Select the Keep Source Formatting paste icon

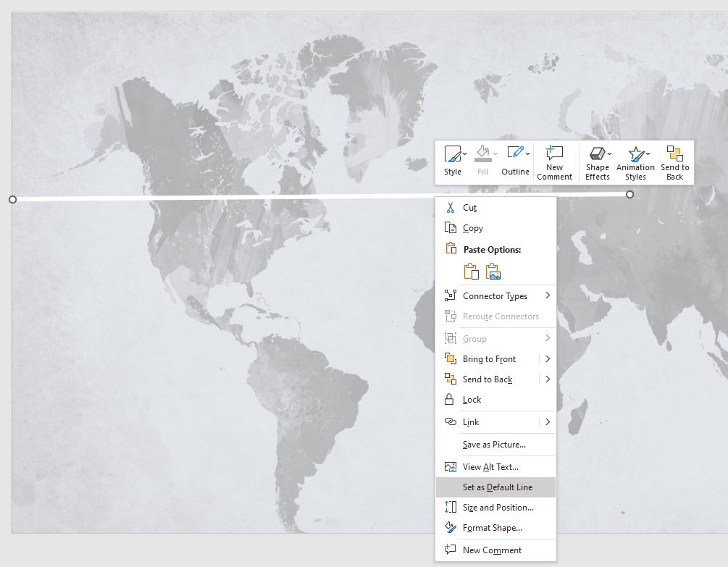click(x=471, y=272)
